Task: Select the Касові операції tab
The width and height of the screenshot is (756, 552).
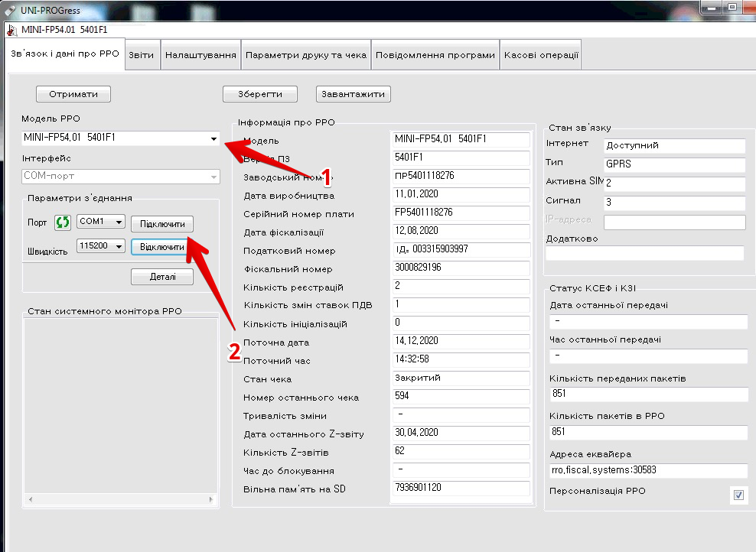Action: tap(541, 55)
